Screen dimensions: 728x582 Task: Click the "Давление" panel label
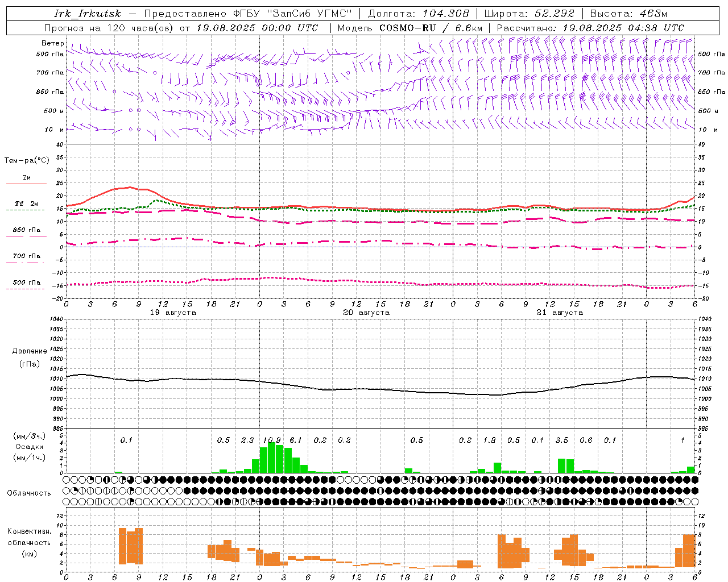coord(30,351)
